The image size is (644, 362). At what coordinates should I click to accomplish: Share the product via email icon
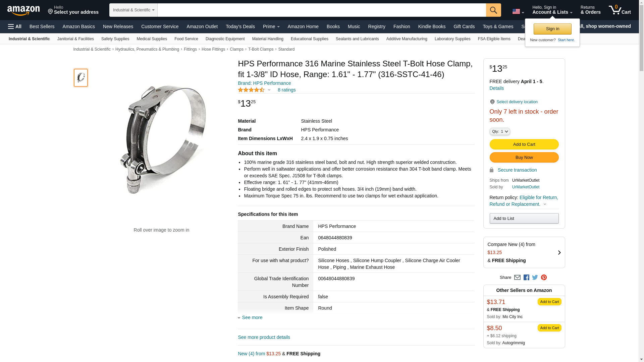pyautogui.click(x=517, y=278)
